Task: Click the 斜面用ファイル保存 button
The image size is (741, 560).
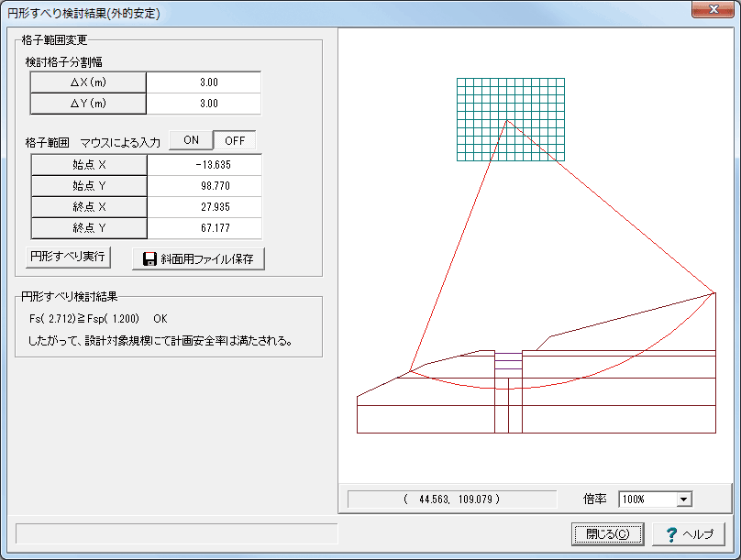Action: coord(198,258)
